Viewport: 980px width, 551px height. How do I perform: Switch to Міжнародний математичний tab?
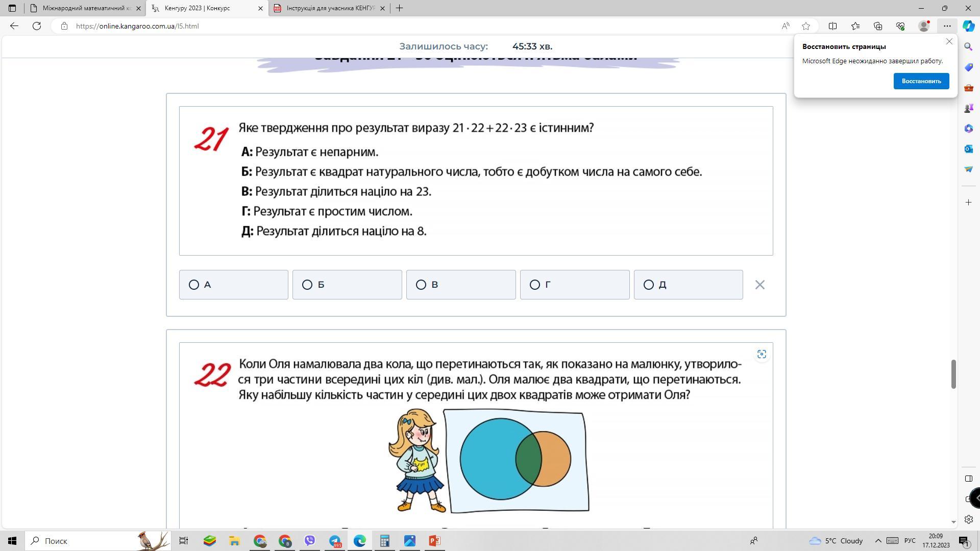[x=87, y=8]
